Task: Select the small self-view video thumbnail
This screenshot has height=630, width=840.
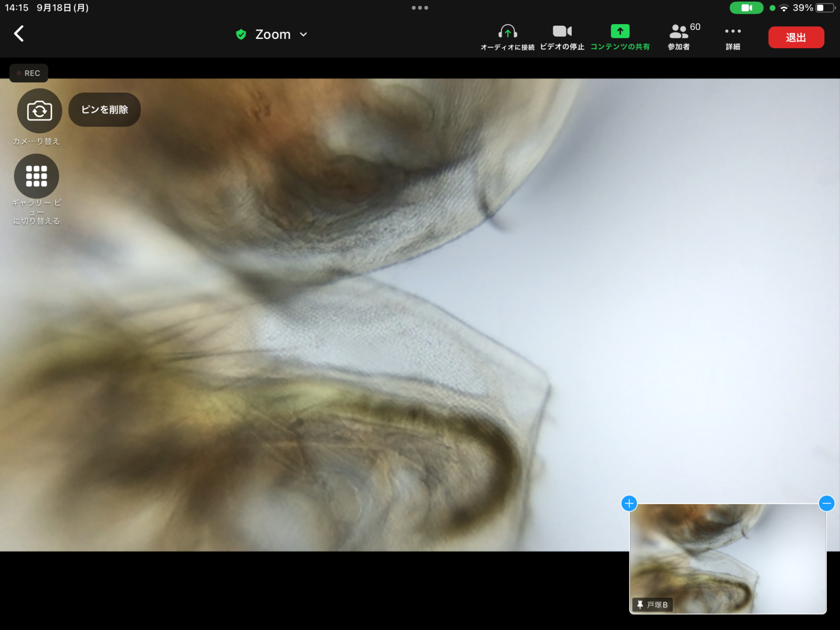Action: 728,556
